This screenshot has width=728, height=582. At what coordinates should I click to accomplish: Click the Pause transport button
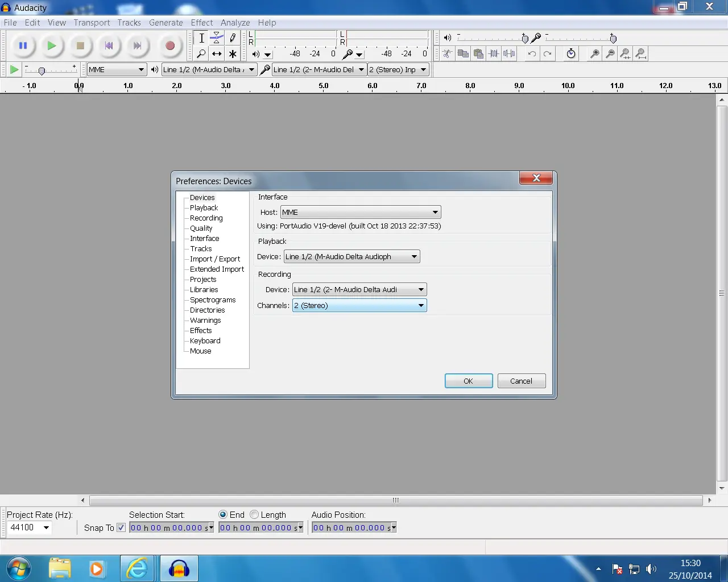point(23,46)
